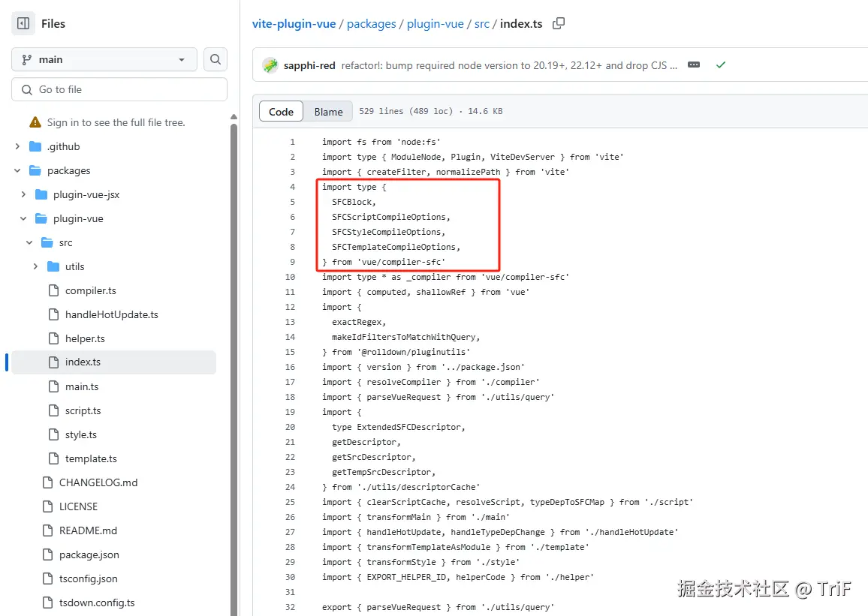Click the warning triangle icon
Viewport: 868px width, 616px height.
click(35, 122)
